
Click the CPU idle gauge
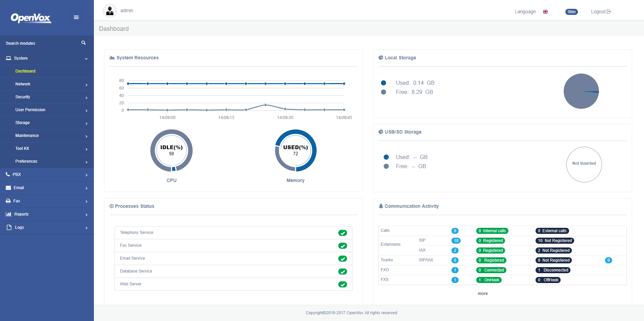[172, 151]
